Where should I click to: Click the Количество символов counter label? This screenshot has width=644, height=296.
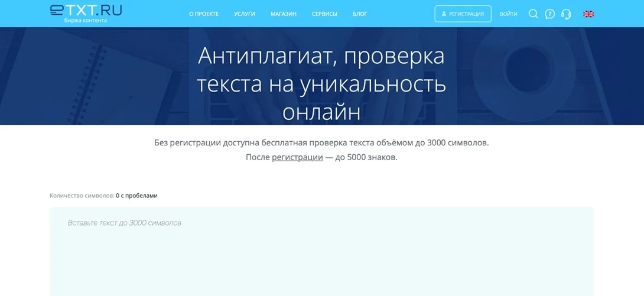click(x=82, y=196)
